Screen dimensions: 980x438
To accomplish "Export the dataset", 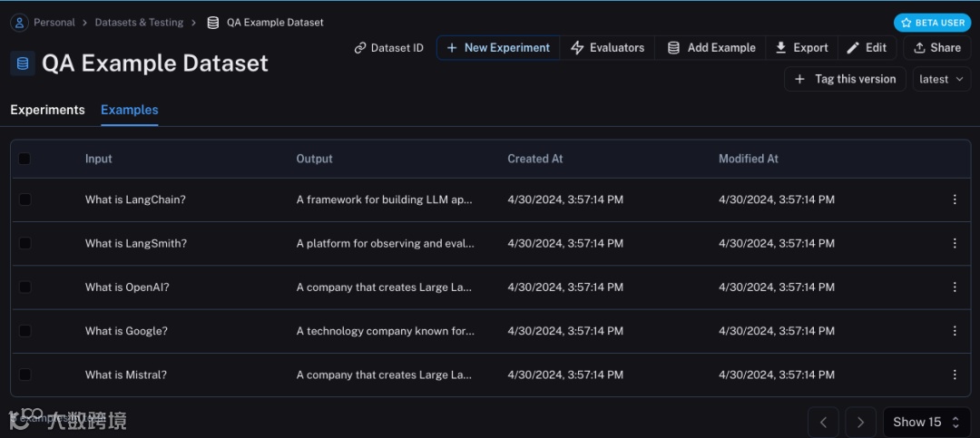I will 800,48.
